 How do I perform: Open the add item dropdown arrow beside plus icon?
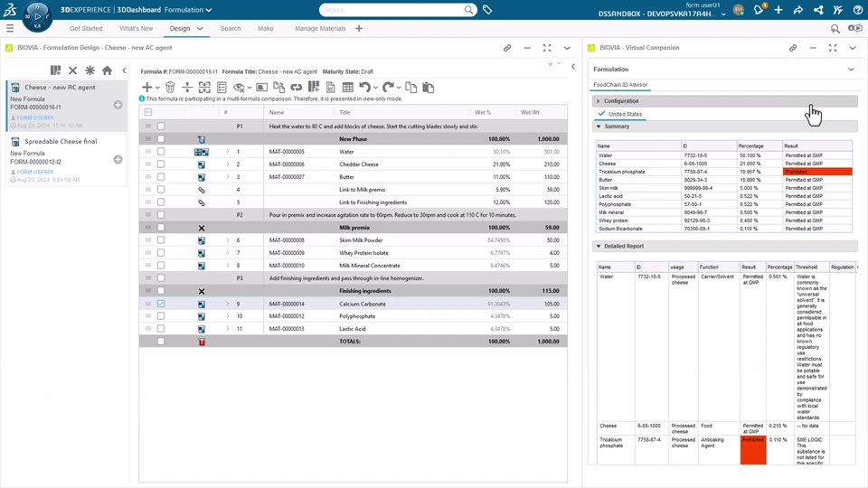157,88
